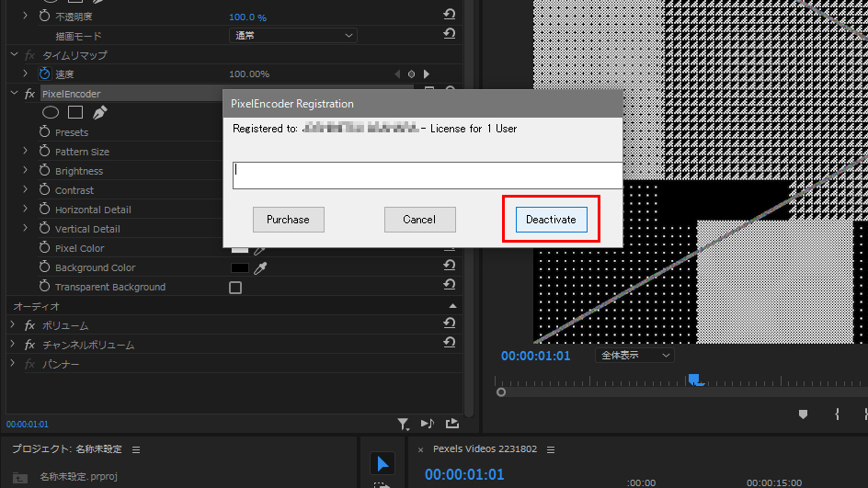Screen dimensions: 868x488
Task: Toggle stopwatch for Transparent Background
Action: (44, 287)
